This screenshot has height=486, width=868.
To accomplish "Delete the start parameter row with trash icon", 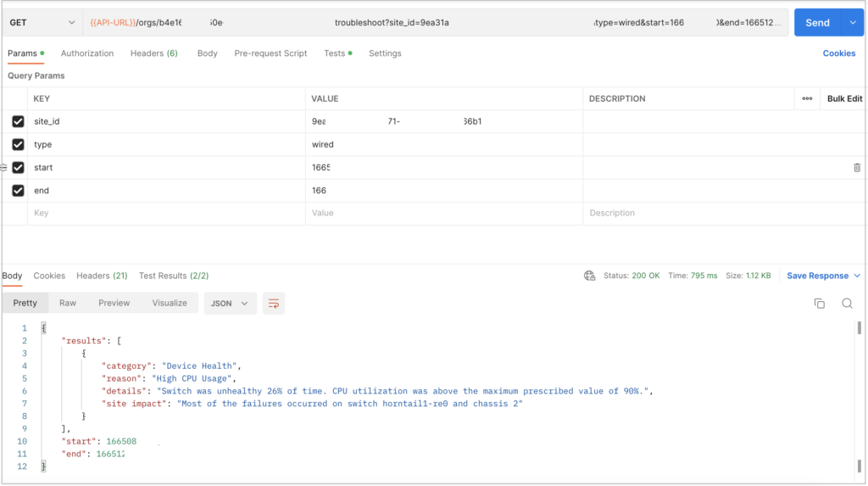I will click(857, 167).
